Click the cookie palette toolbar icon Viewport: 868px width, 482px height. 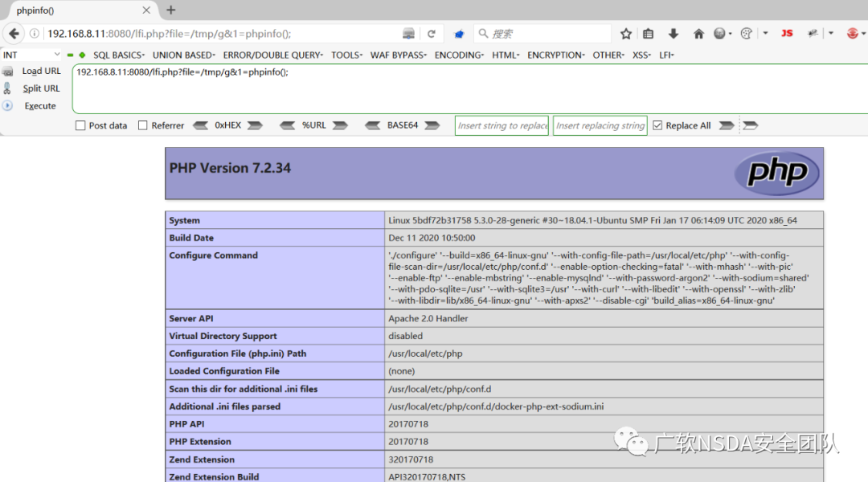(x=746, y=34)
